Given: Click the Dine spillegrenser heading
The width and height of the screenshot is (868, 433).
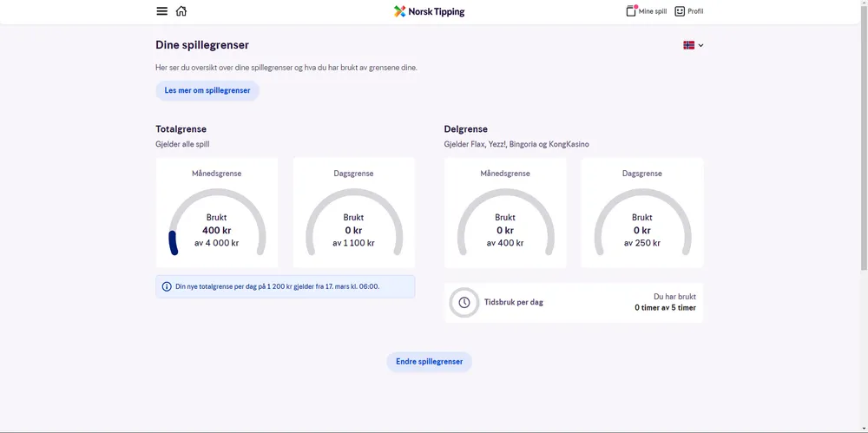Looking at the screenshot, I should pyautogui.click(x=202, y=45).
